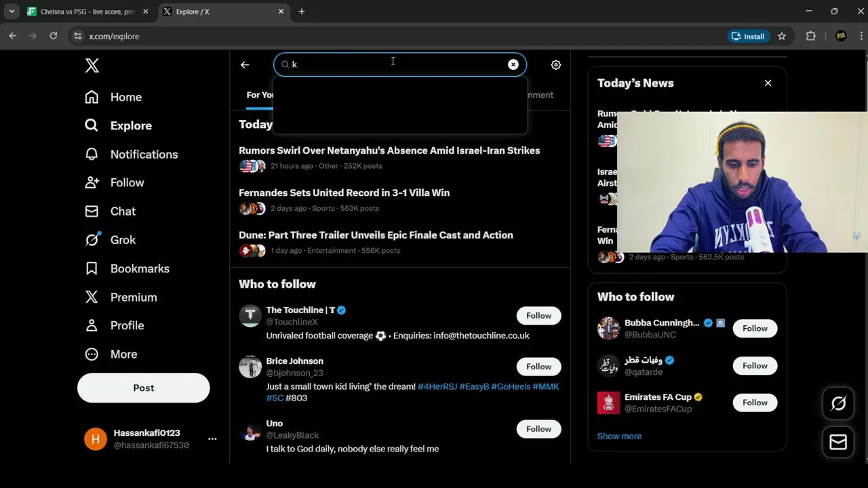View site information icon in address bar

[x=77, y=36]
